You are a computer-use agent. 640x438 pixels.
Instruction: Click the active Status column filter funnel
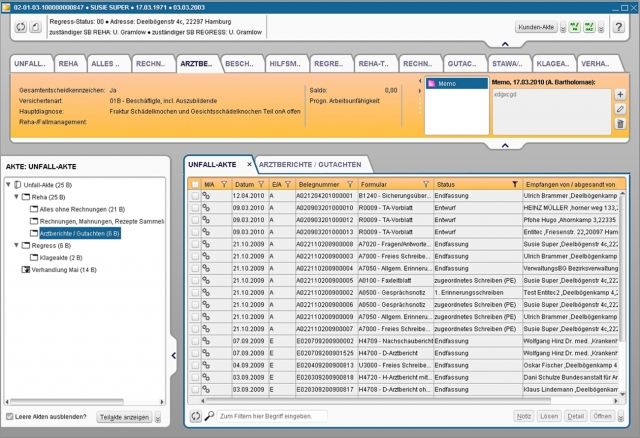515,185
